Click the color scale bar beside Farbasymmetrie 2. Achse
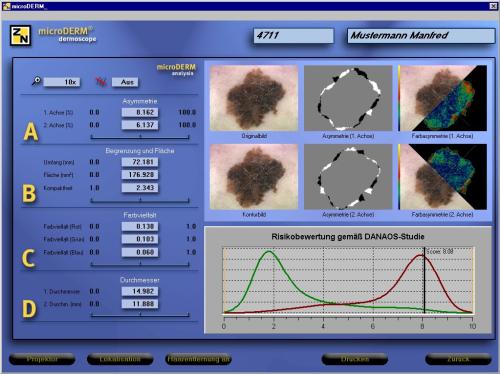The height and width of the screenshot is (374, 500). (x=399, y=177)
